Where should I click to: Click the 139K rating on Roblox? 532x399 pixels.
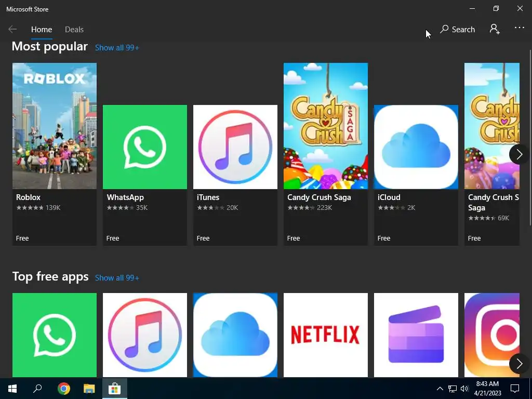pos(53,208)
